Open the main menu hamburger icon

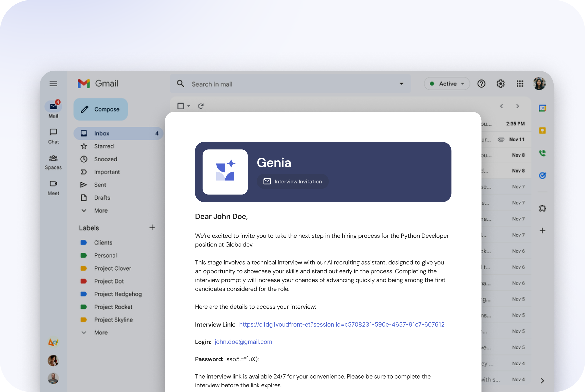53,84
